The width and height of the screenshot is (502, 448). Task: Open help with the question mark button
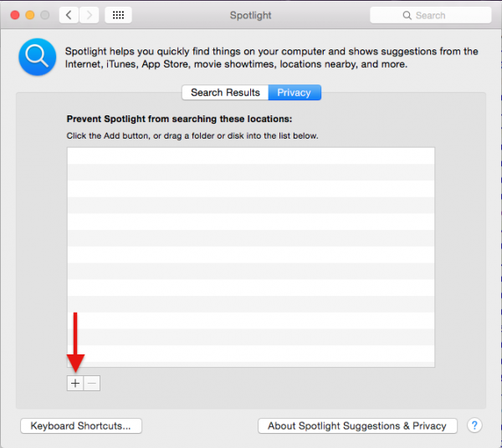(x=474, y=425)
